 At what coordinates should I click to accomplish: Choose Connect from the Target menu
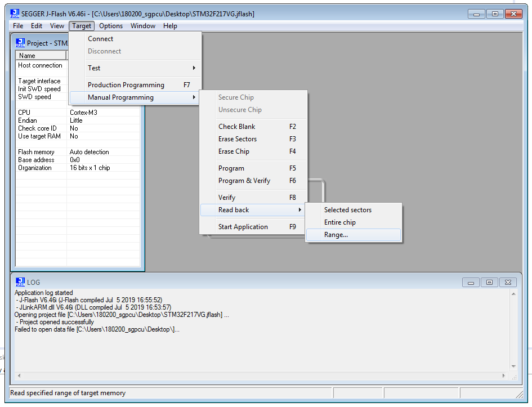[135, 39]
